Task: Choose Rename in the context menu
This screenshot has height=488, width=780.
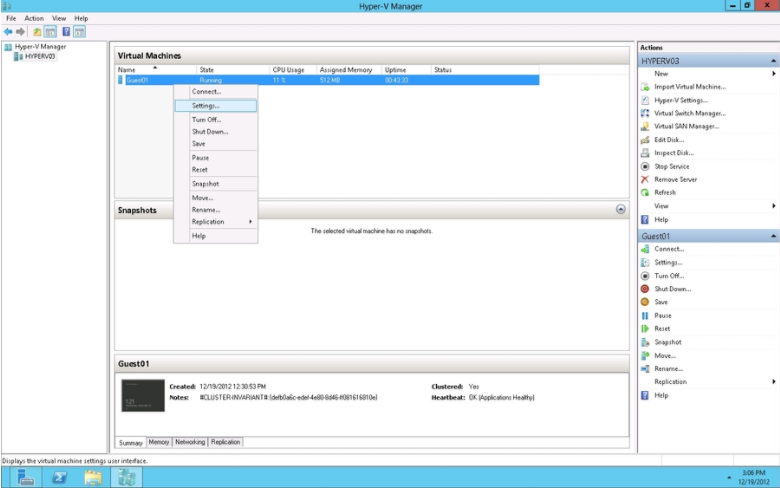Action: point(215,210)
